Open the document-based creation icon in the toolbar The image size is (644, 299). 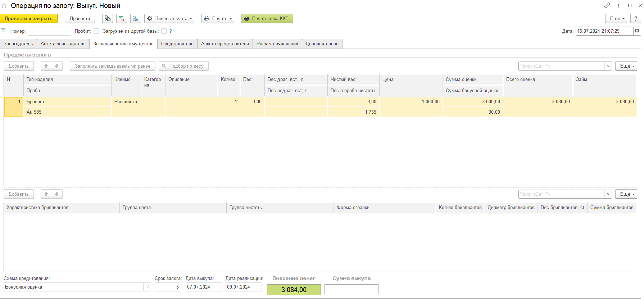coord(108,18)
